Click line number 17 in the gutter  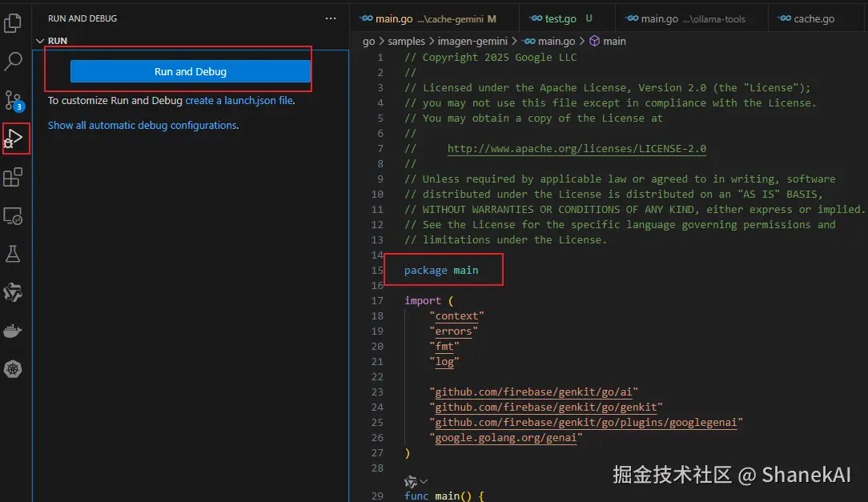coord(377,300)
